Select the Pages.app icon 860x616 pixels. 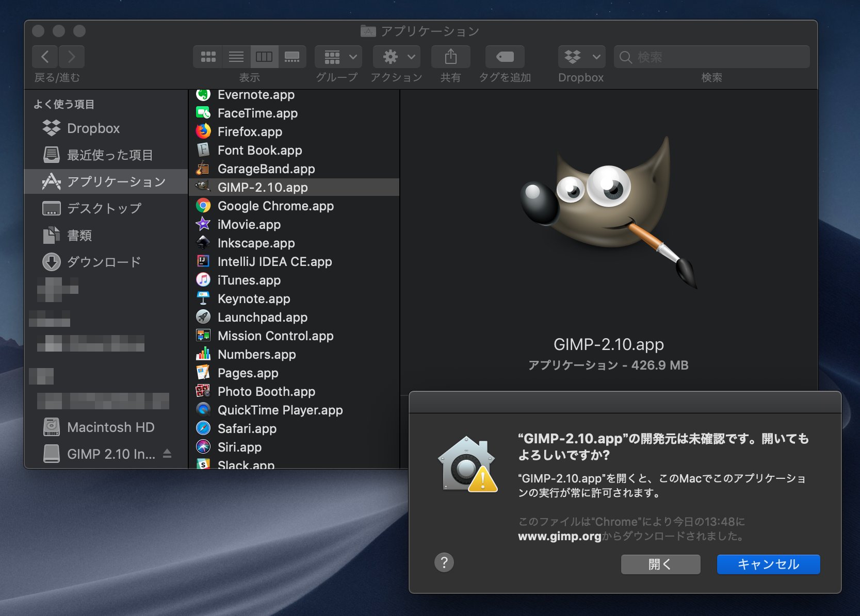pyautogui.click(x=203, y=373)
